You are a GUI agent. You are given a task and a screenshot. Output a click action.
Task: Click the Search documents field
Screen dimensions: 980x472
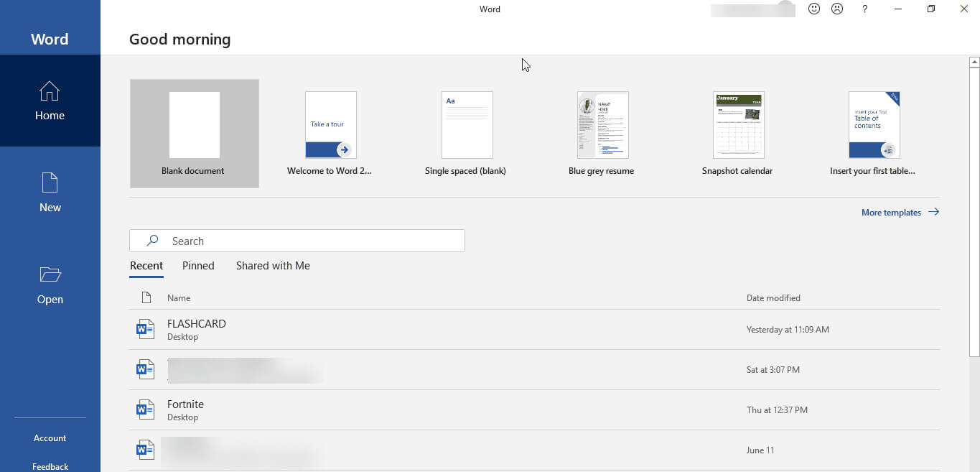click(x=297, y=241)
